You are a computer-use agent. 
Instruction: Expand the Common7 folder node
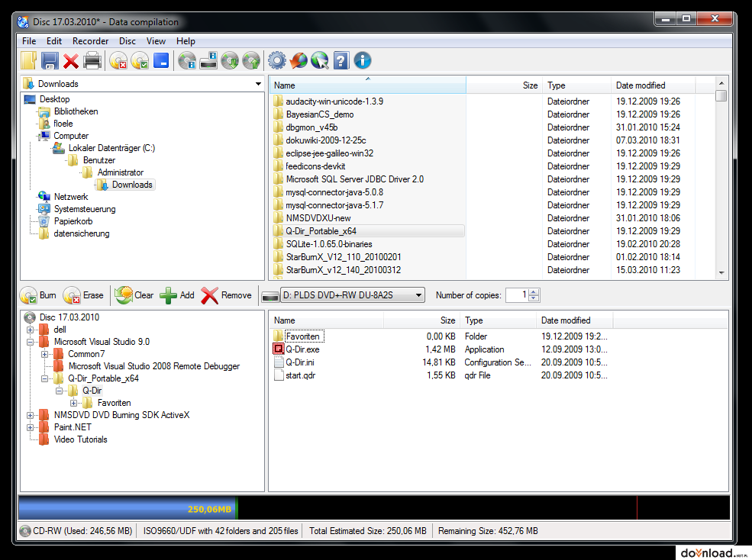(44, 354)
